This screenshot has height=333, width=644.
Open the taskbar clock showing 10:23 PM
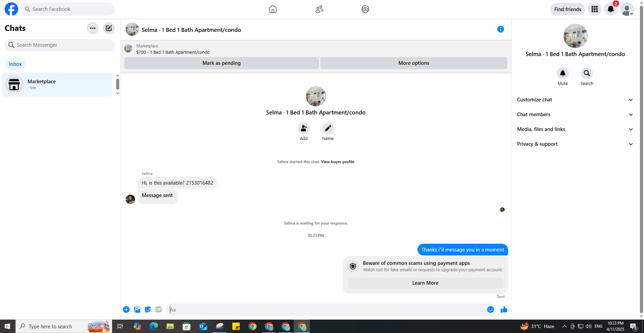[615, 326]
